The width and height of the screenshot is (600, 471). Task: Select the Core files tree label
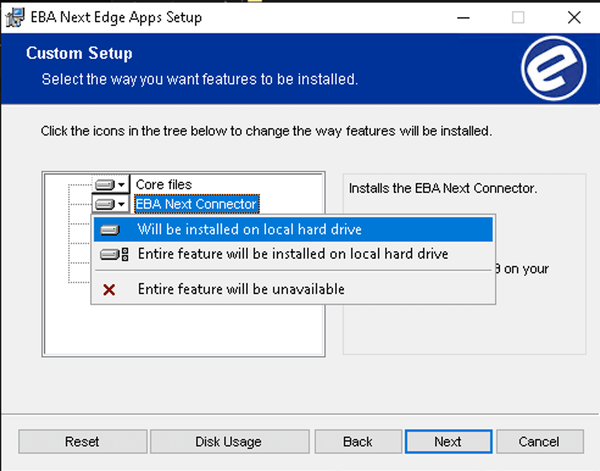(163, 185)
